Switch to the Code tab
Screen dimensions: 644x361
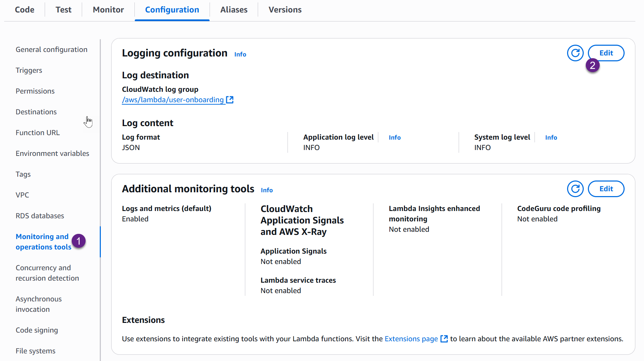[x=24, y=9]
